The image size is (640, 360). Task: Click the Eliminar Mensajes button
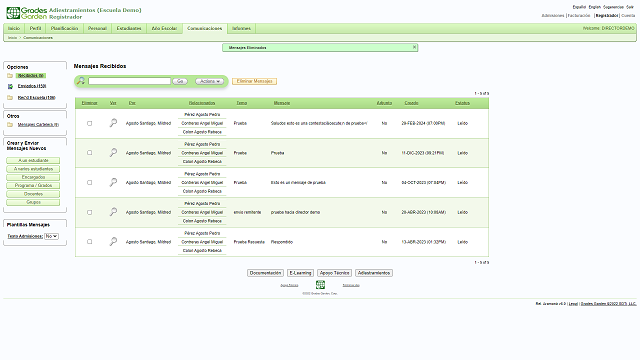254,81
